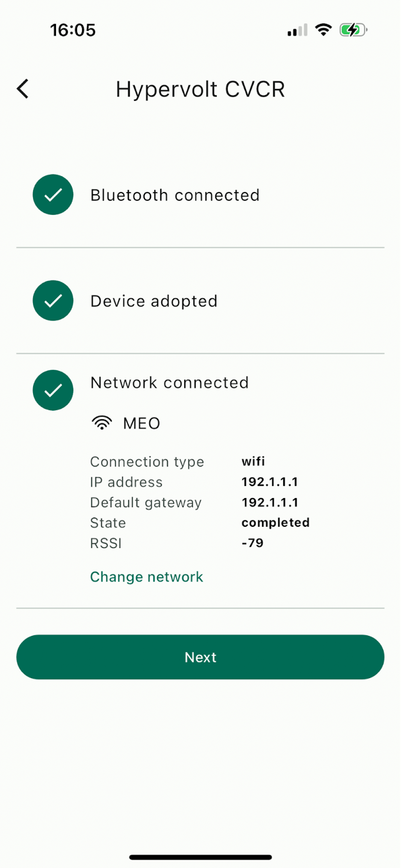Screen dimensions: 401x868
Task: Tap the Change network link
Action: coord(146,576)
